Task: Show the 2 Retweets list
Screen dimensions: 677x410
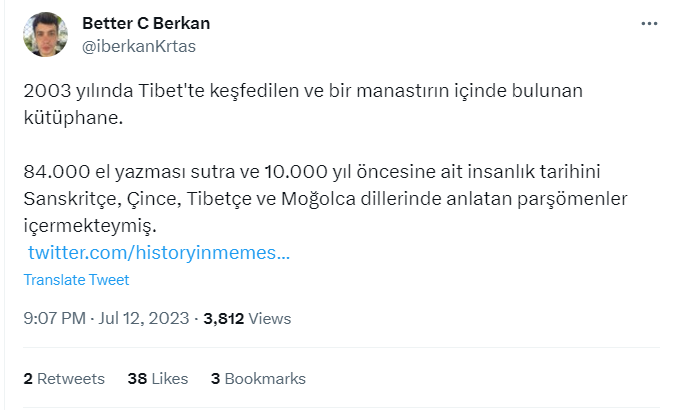Action: tap(64, 379)
